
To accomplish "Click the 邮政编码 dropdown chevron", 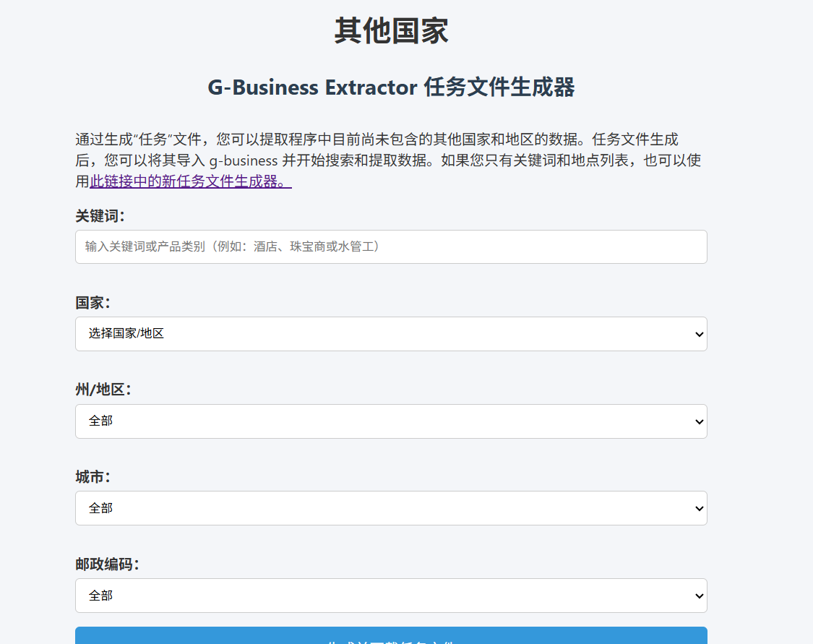I will point(698,596).
